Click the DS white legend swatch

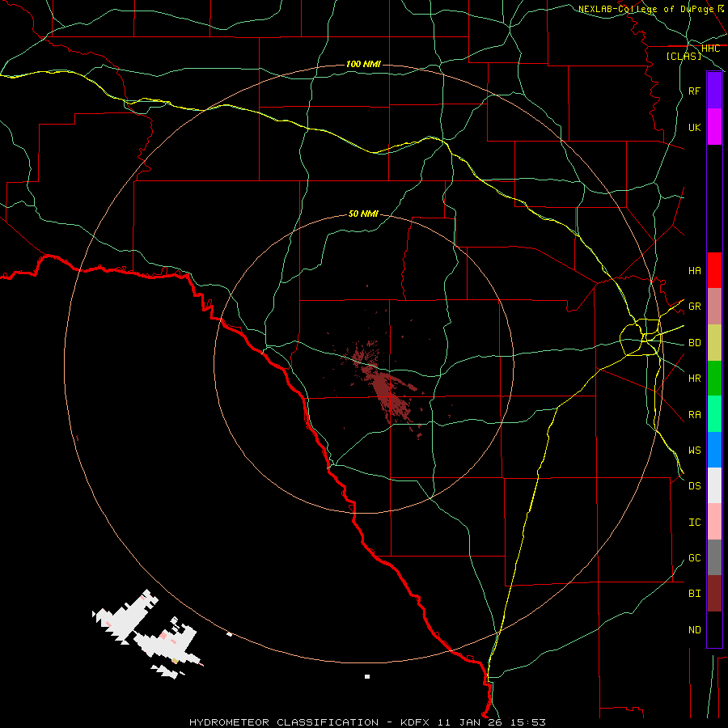(714, 485)
